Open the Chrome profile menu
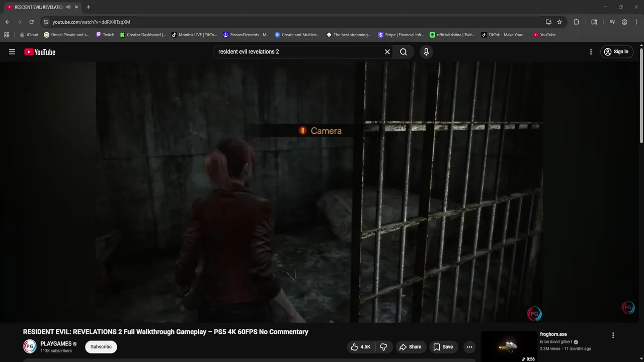644x362 pixels. coord(624,22)
